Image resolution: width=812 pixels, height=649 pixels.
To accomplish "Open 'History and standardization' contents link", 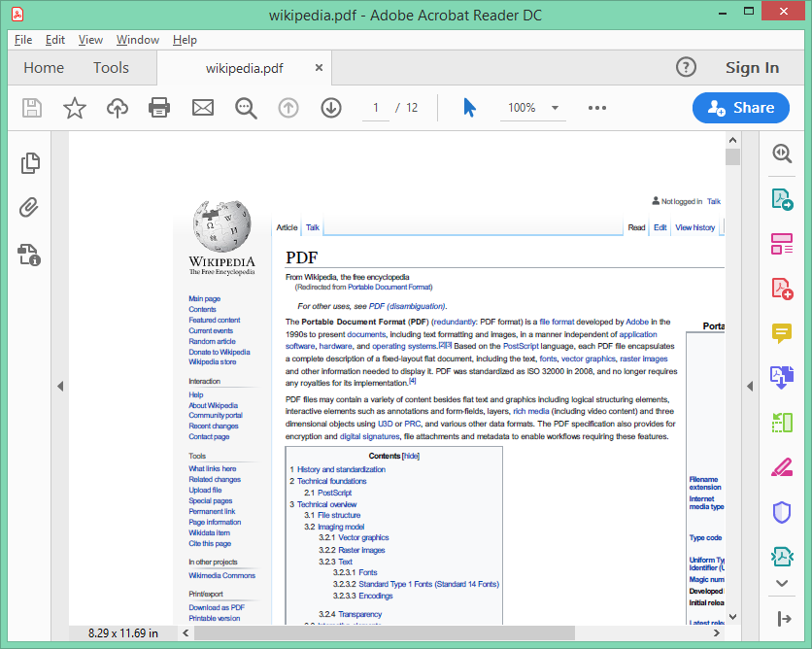I will tap(341, 469).
